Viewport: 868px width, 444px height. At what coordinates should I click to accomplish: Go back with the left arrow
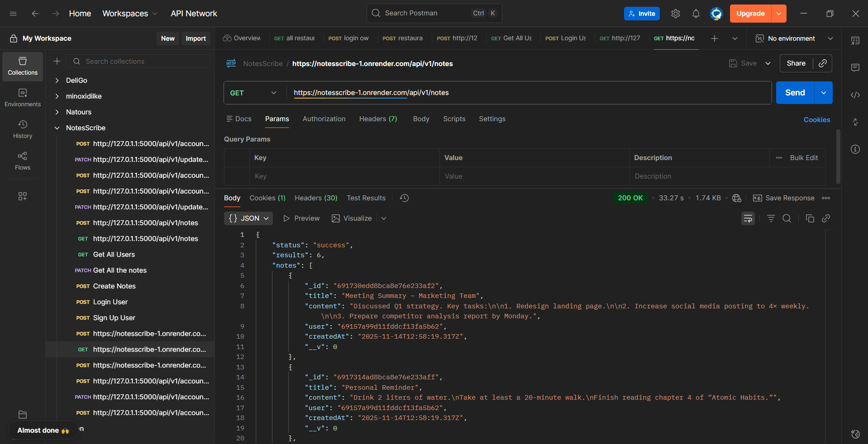[x=35, y=14]
